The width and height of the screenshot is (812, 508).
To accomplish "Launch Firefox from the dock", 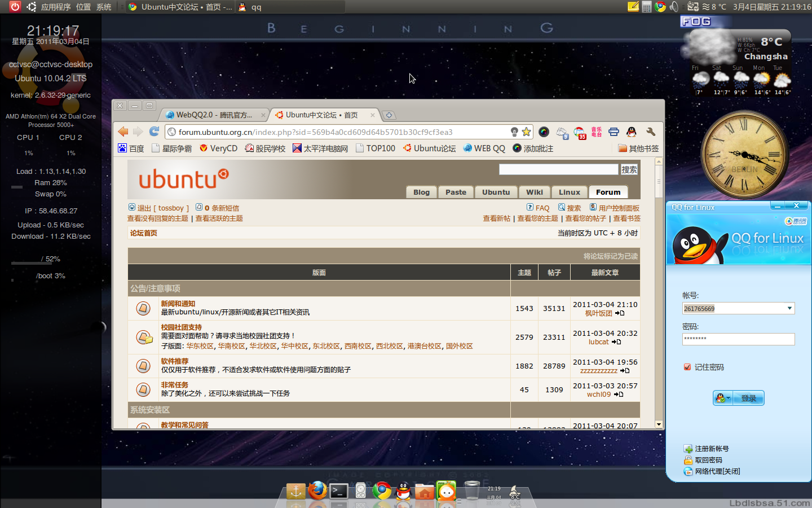I will 317,491.
